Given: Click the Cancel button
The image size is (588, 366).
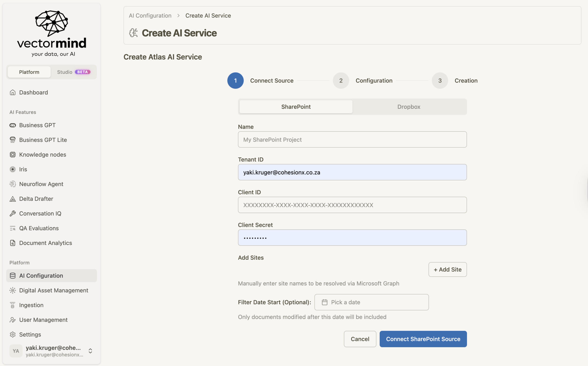Looking at the screenshot, I should 360,339.
